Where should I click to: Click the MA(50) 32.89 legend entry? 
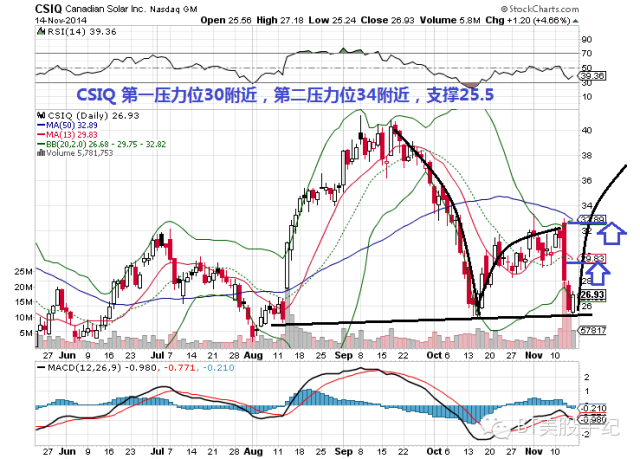point(67,125)
